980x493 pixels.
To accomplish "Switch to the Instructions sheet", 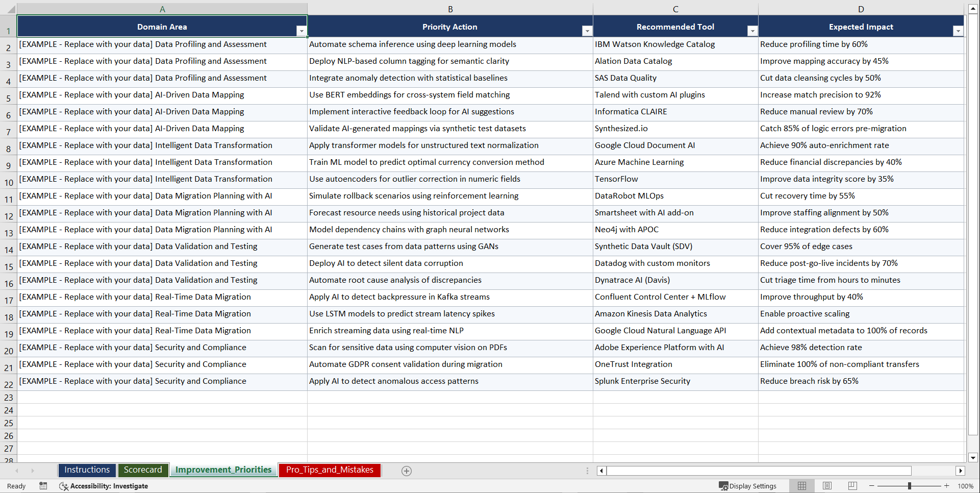I will [x=87, y=470].
